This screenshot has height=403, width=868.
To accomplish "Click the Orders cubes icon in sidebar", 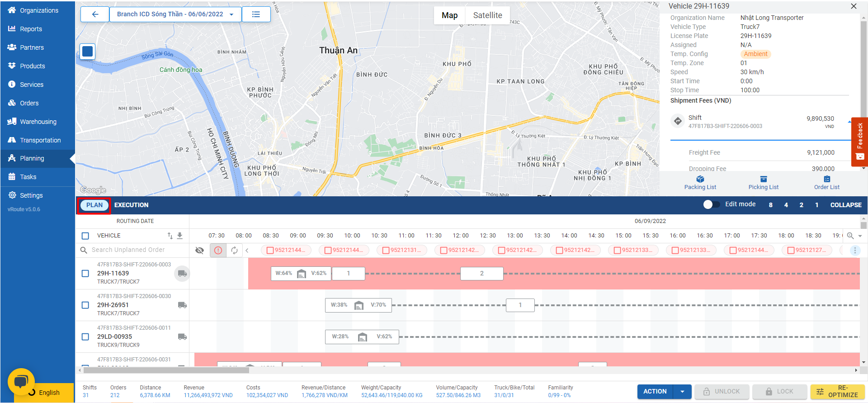I will [x=12, y=103].
